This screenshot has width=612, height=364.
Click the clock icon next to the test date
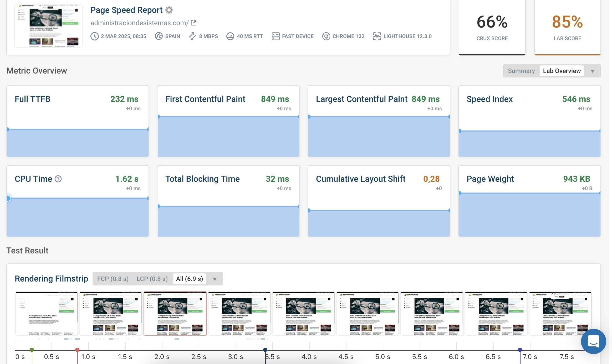[95, 36]
